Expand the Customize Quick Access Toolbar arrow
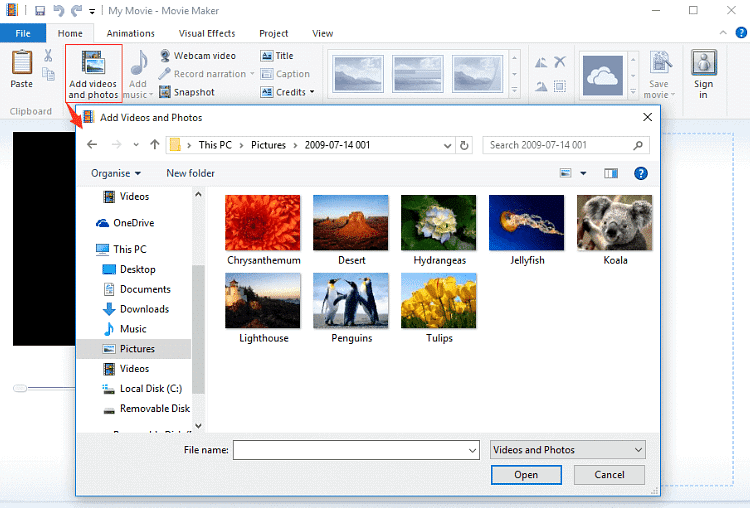 point(92,11)
